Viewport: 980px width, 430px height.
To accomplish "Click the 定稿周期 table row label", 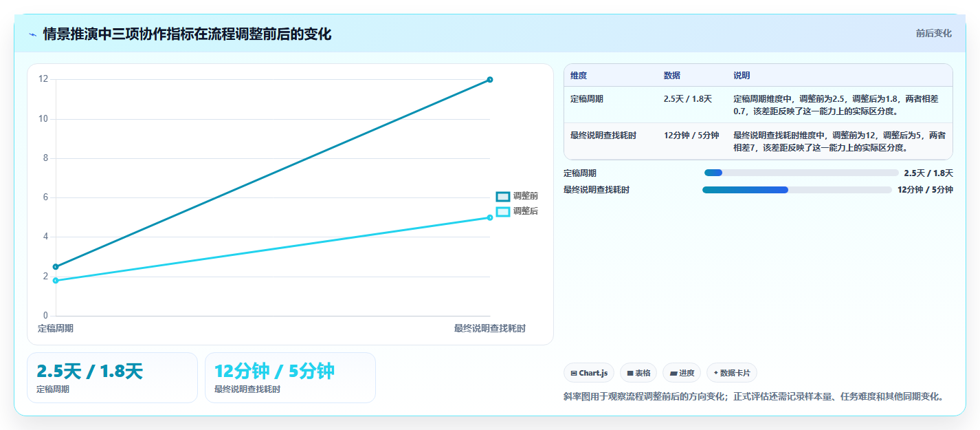I will point(587,99).
